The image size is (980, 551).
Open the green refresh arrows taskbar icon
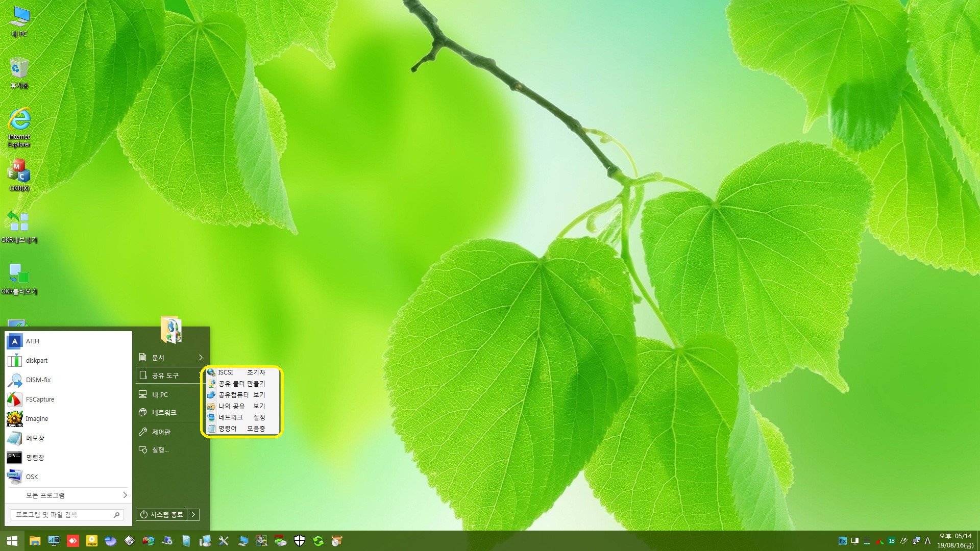coord(318,541)
